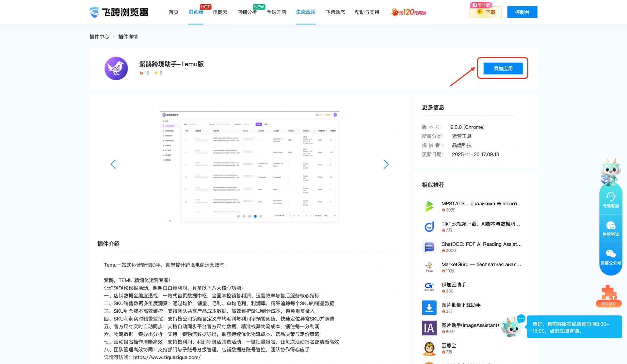Image resolution: width=627 pixels, height=364 pixels.
Task: Select provider name 晶燃科技
Action: click(x=461, y=145)
